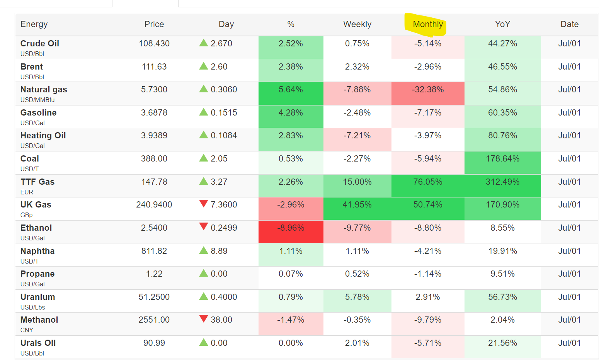Click the Energy column header

tap(34, 24)
